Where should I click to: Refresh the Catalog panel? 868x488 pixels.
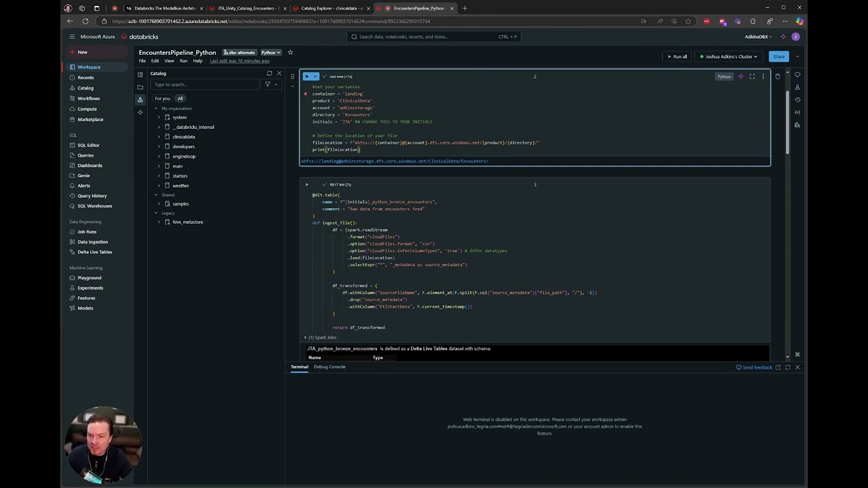click(269, 73)
